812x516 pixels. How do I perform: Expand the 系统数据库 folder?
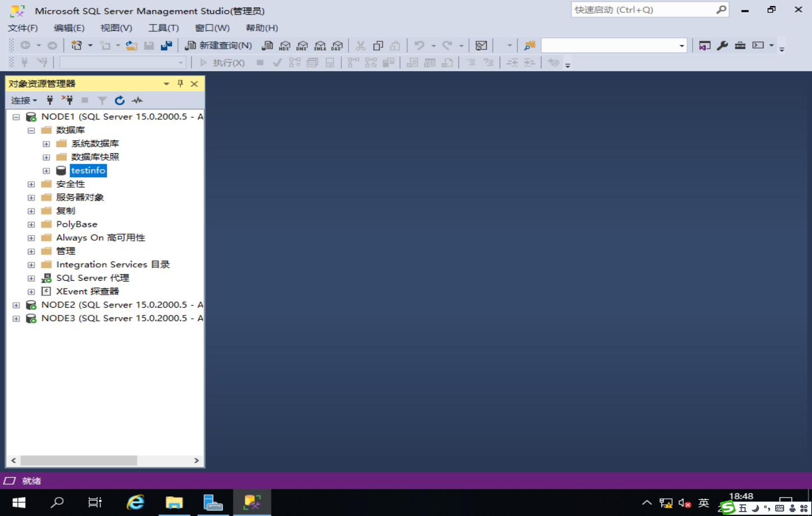(46, 144)
